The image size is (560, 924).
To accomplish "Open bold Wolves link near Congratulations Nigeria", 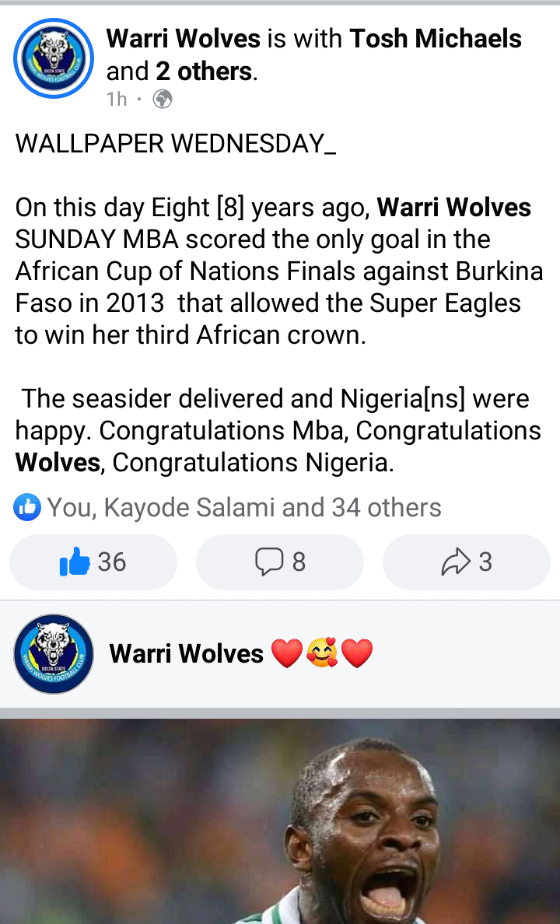I will 58,463.
